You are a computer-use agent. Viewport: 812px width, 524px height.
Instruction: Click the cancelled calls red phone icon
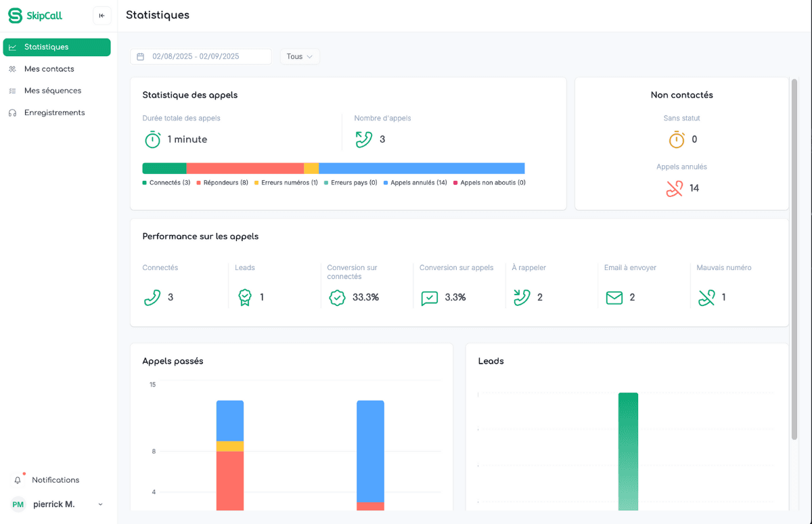coord(675,188)
